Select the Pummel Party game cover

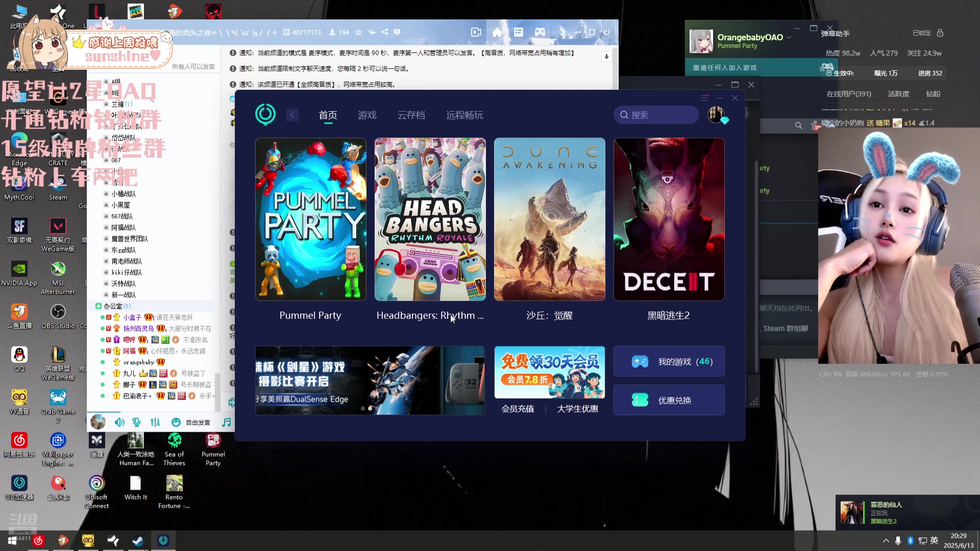[x=310, y=219]
